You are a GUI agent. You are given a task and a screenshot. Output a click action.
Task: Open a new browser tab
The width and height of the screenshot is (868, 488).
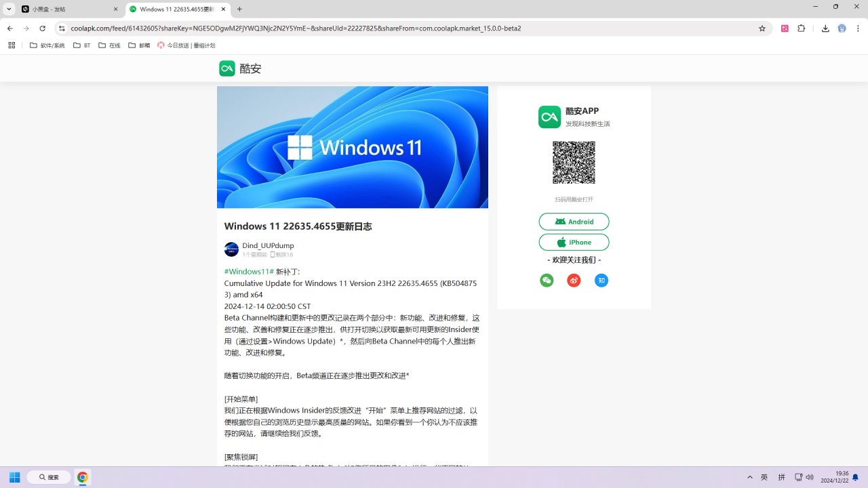(239, 9)
